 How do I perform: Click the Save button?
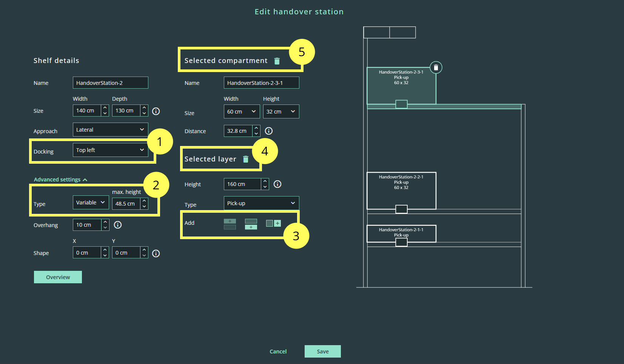(322, 351)
